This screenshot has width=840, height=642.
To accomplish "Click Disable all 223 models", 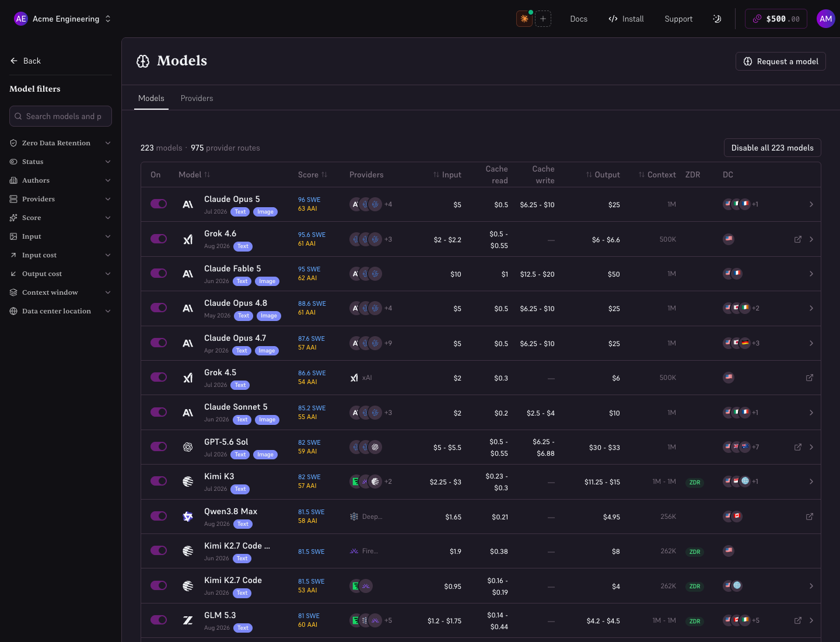I will [x=772, y=148].
